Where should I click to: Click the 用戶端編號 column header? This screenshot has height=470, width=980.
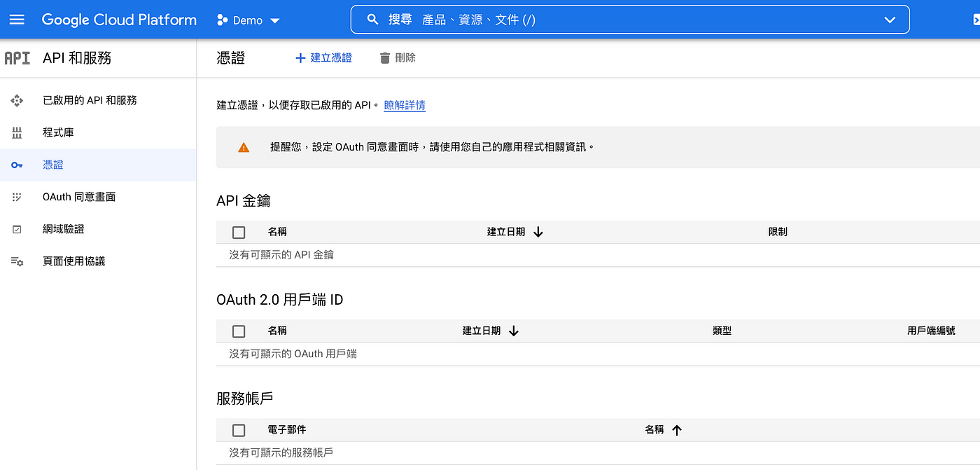pos(931,331)
